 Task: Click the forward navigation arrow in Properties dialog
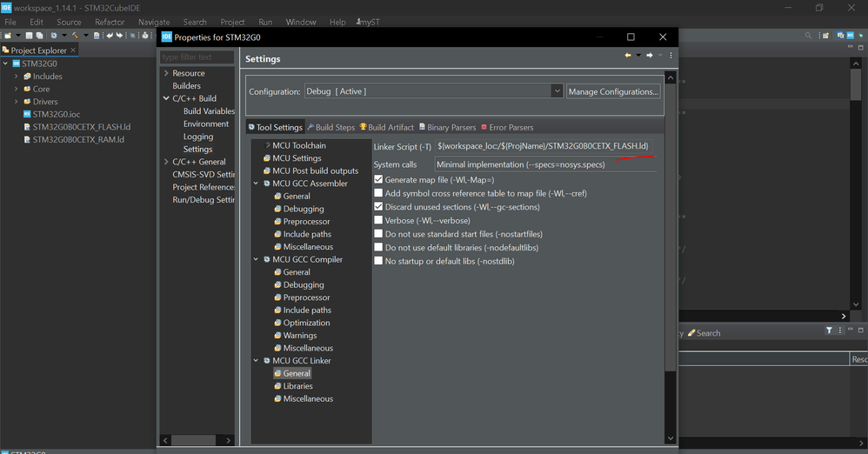tap(649, 56)
